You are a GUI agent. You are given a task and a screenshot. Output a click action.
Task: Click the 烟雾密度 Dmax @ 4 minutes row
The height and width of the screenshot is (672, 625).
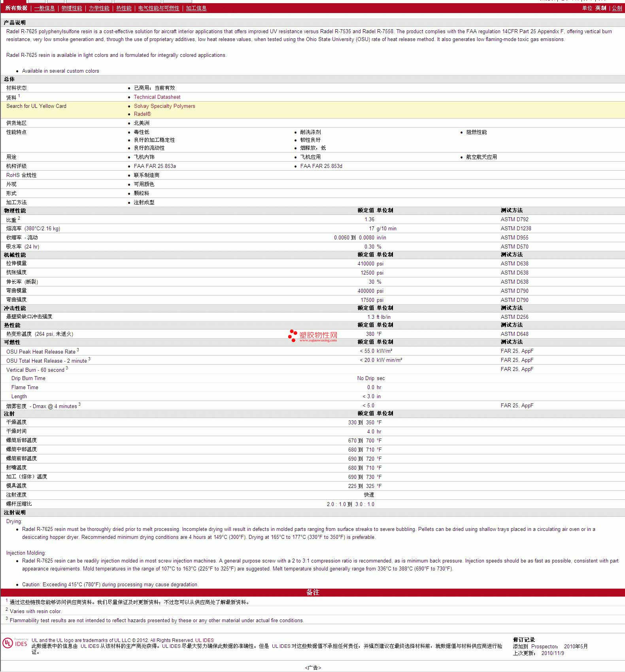tap(312, 405)
